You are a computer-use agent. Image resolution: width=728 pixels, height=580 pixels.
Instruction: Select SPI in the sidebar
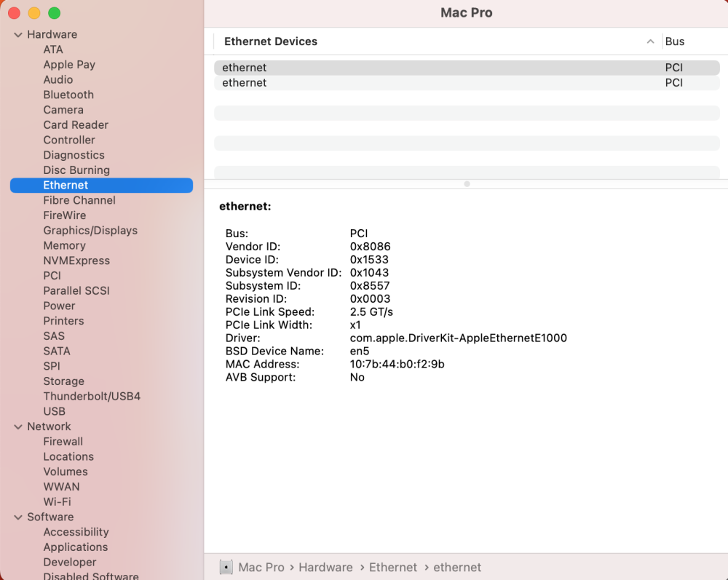pos(52,366)
